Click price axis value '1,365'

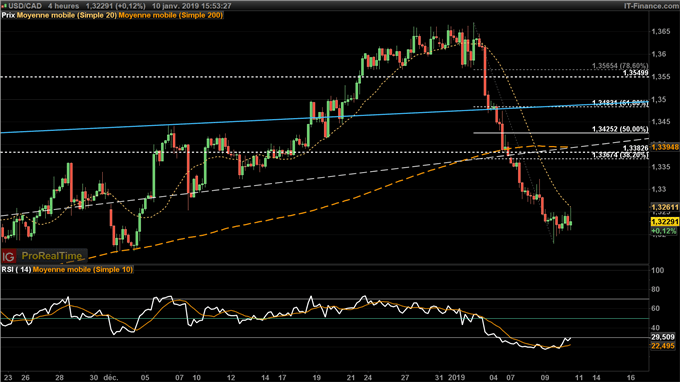(660, 31)
